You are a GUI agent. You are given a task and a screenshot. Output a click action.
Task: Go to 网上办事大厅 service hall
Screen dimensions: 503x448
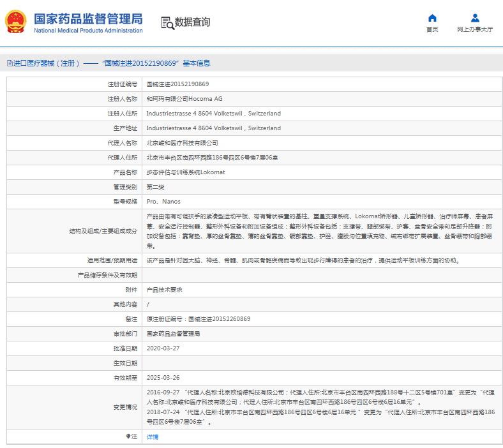pos(475,29)
